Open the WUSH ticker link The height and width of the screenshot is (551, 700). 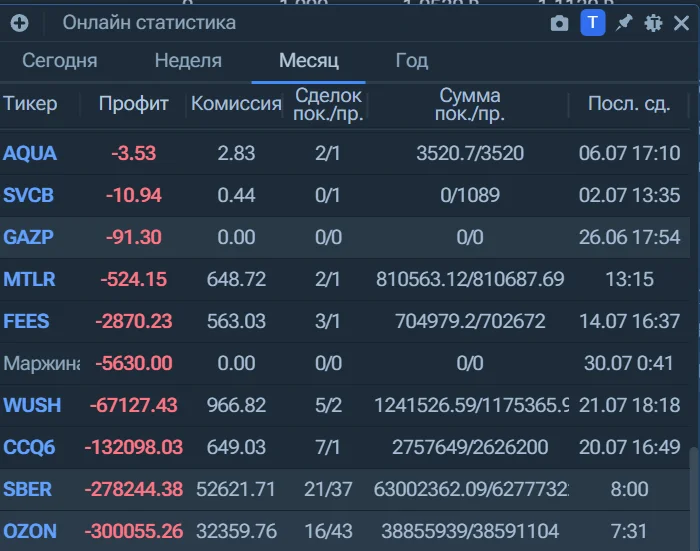click(x=32, y=405)
